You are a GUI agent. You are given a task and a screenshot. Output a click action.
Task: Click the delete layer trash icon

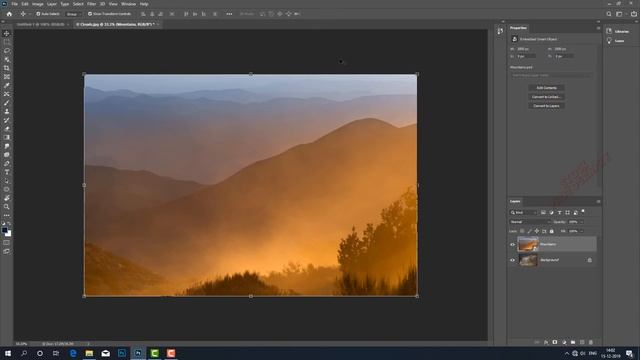[x=591, y=342]
